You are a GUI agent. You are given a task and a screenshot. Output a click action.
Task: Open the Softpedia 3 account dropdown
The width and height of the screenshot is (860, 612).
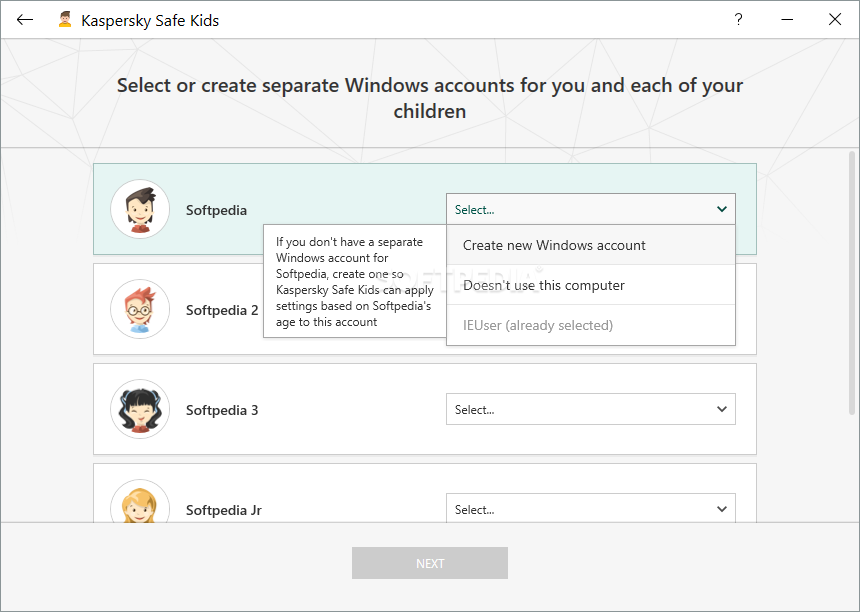click(591, 409)
